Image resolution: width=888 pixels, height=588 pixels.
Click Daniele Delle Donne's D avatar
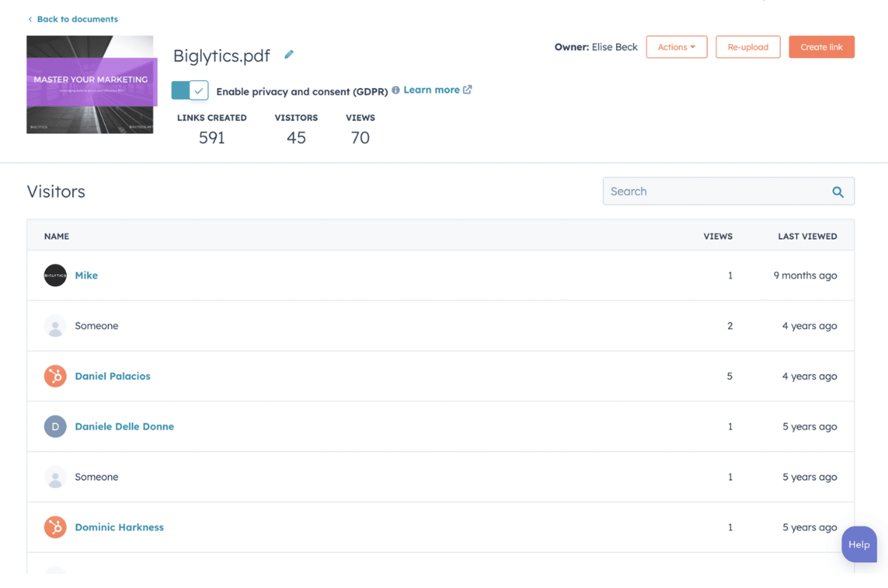[55, 426]
